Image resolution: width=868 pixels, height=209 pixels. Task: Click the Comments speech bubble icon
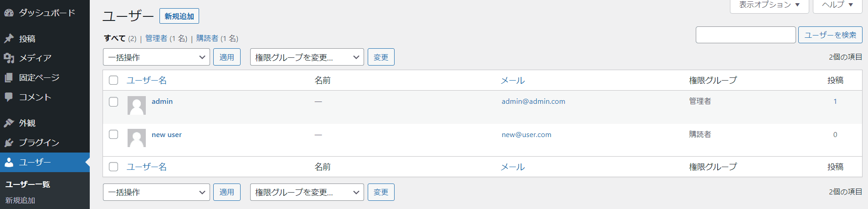pos(9,97)
